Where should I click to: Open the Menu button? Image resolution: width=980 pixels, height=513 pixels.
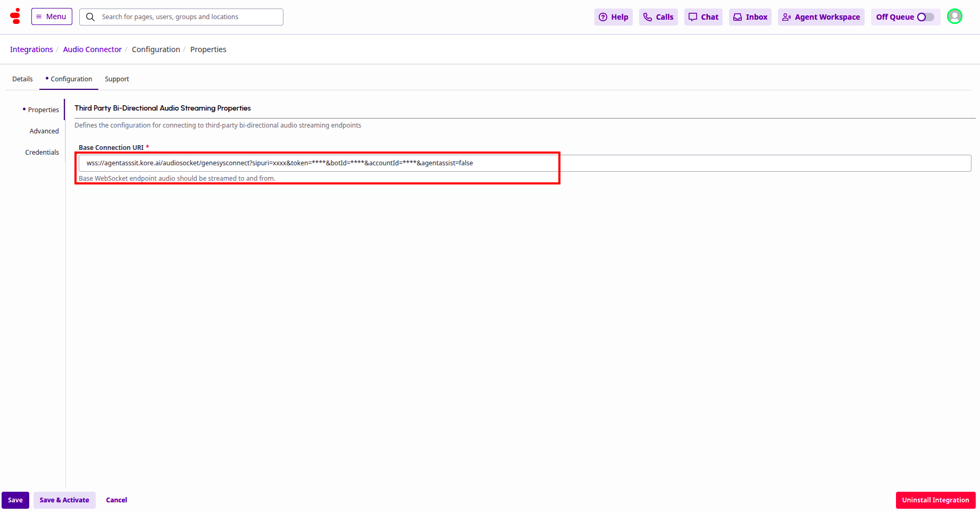pos(52,16)
